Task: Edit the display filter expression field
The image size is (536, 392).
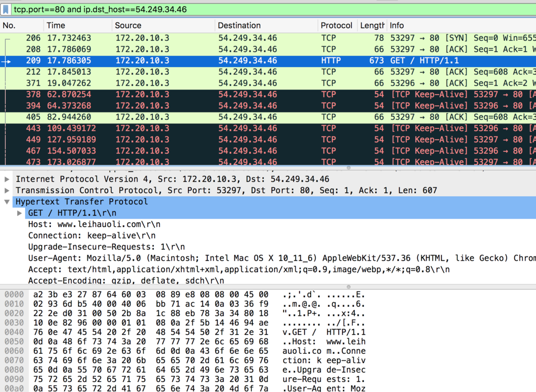Action: 273,9
